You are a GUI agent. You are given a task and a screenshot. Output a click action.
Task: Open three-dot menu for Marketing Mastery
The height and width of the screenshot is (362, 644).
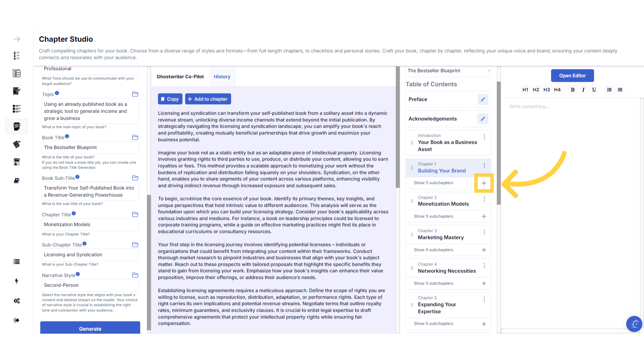point(484,232)
